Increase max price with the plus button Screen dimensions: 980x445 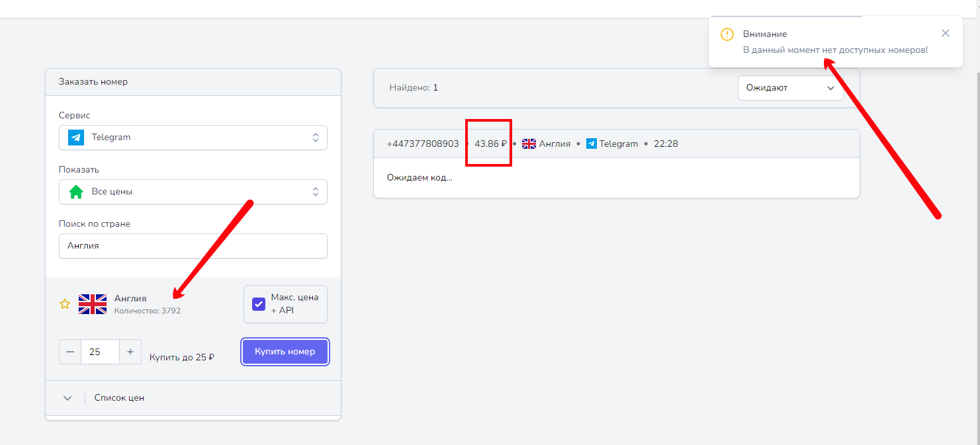(x=130, y=352)
